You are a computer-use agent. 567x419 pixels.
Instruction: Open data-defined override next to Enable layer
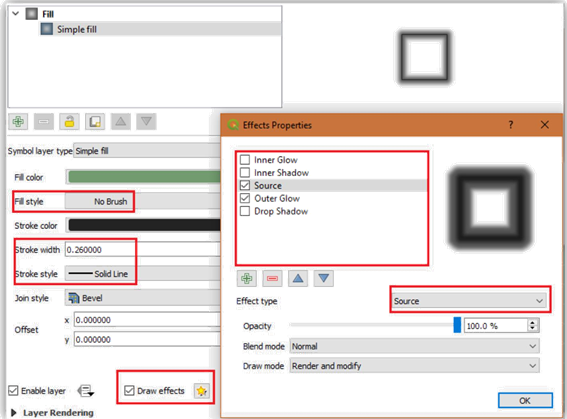click(x=86, y=391)
